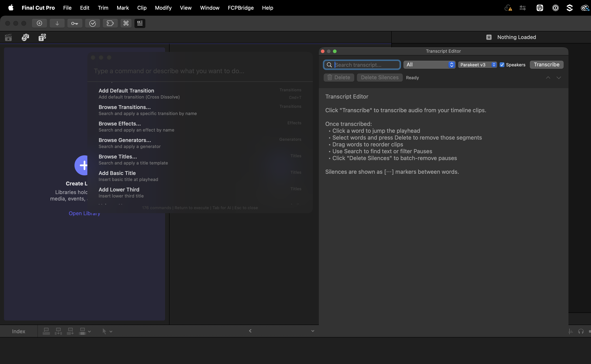Screen dimensions: 591x364
Task: Open the keyword editor key icon
Action: point(75,23)
